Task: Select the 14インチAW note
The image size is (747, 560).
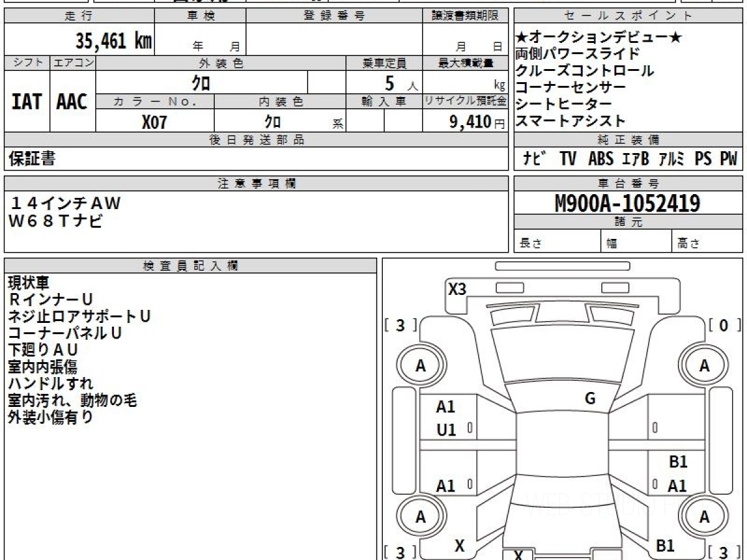Action: pos(65,203)
